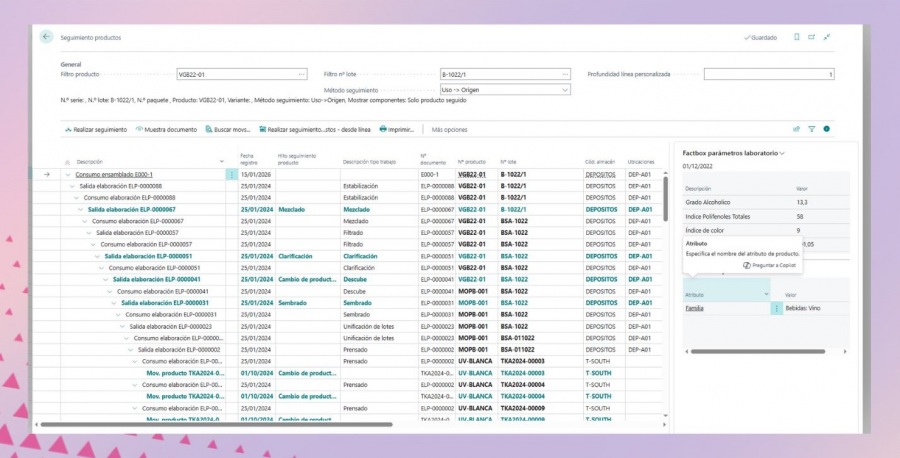Toggle the factbox information icon
The image size is (900, 458).
[827, 129]
